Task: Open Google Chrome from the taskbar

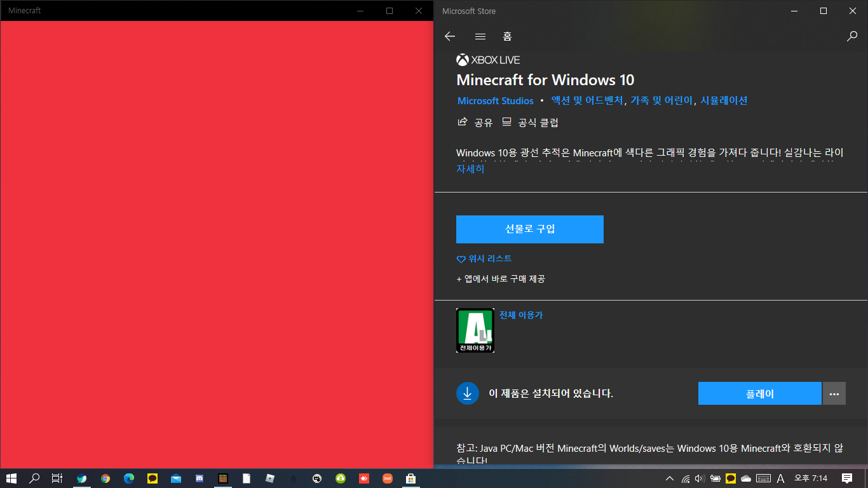Action: tap(105, 478)
